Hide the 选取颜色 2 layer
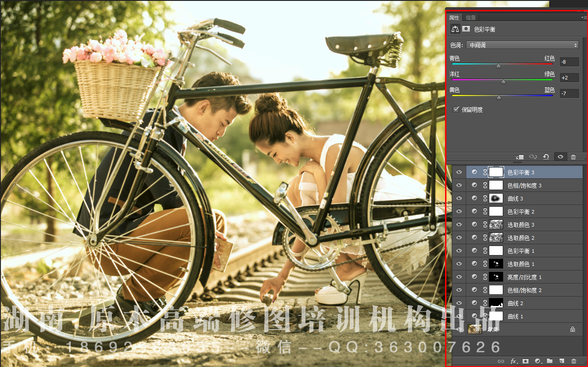The image size is (588, 367). coord(459,237)
